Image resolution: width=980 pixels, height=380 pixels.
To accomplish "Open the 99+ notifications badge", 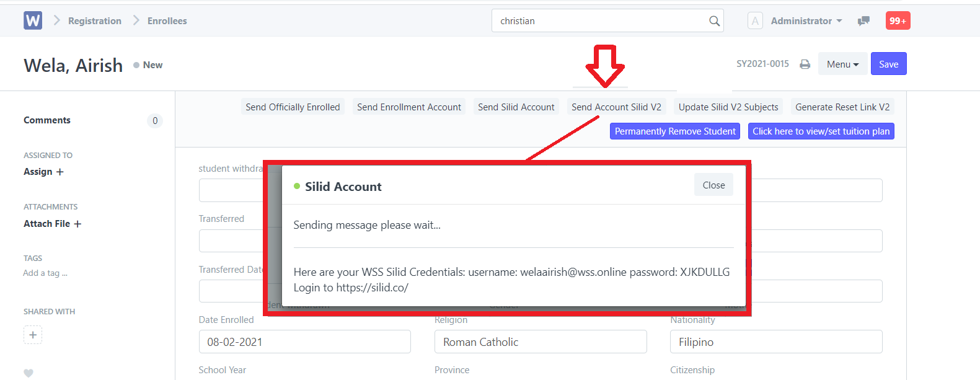I will click(x=898, y=20).
